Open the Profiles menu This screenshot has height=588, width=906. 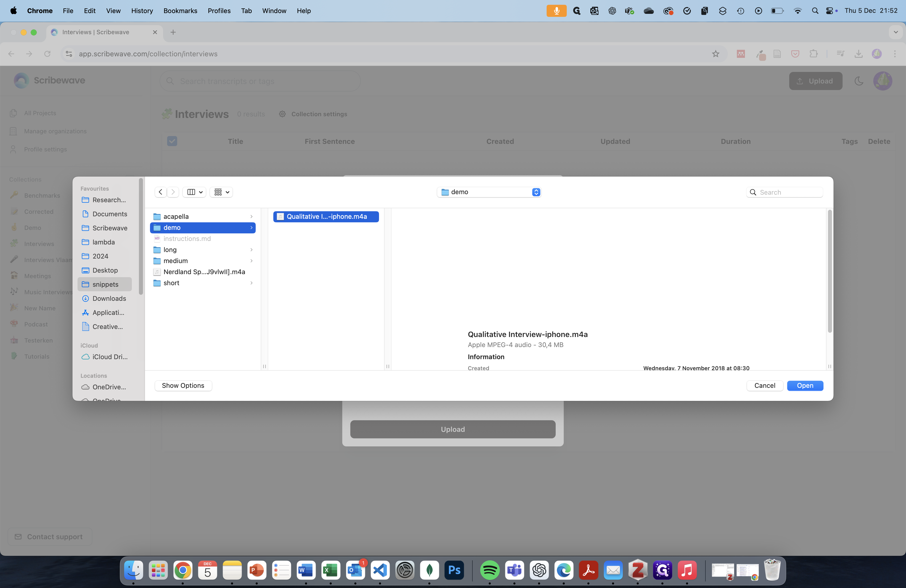click(x=219, y=11)
